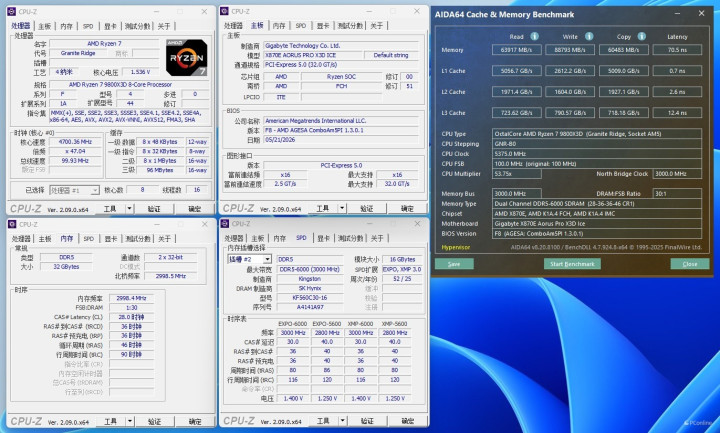Click 验证 button in memory window
The width and height of the screenshot is (720, 433).
154,422
